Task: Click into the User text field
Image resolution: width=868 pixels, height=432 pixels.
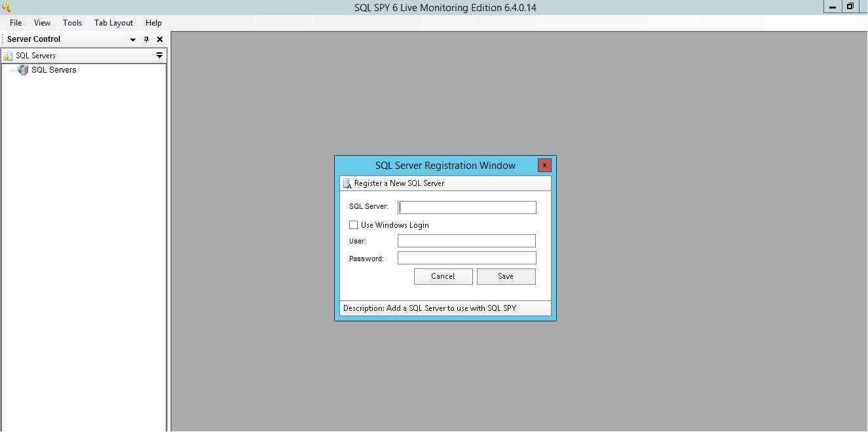Action: click(x=466, y=242)
